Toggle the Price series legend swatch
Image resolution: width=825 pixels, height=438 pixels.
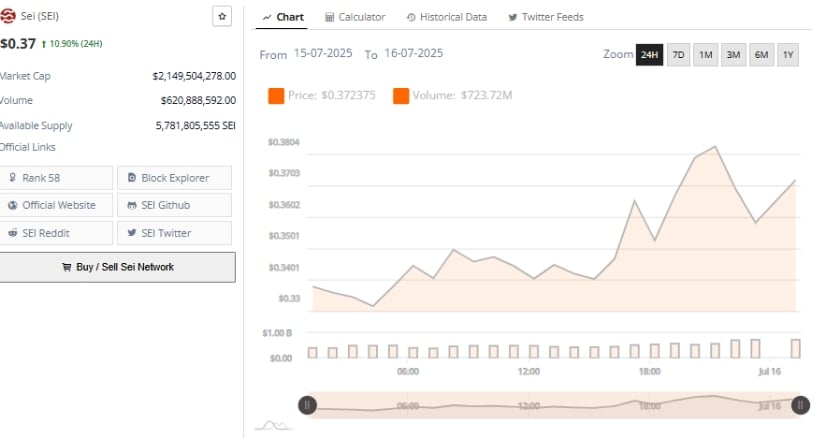pos(276,96)
